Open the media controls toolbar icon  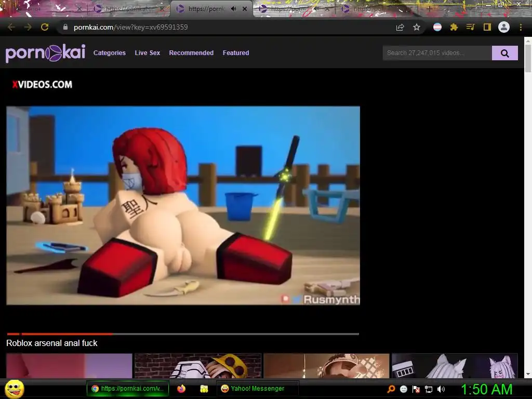pyautogui.click(x=470, y=27)
